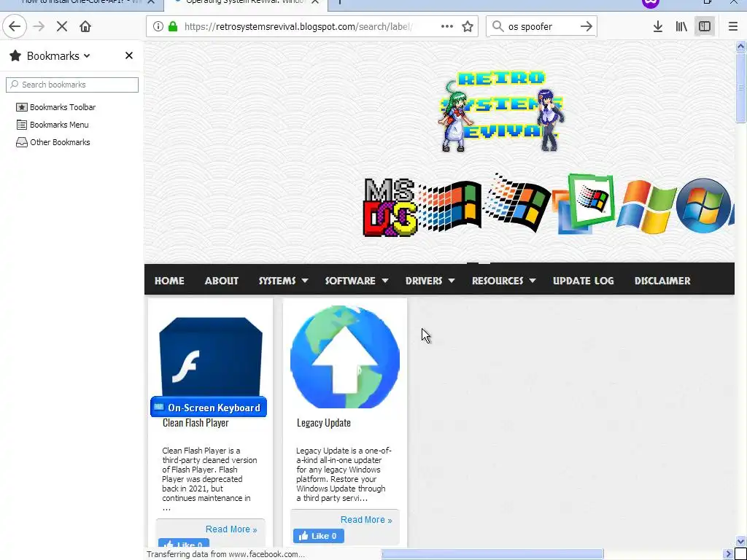Viewport: 747px width, 560px height.
Task: Click the search magnifier icon
Action: pyautogui.click(x=498, y=26)
